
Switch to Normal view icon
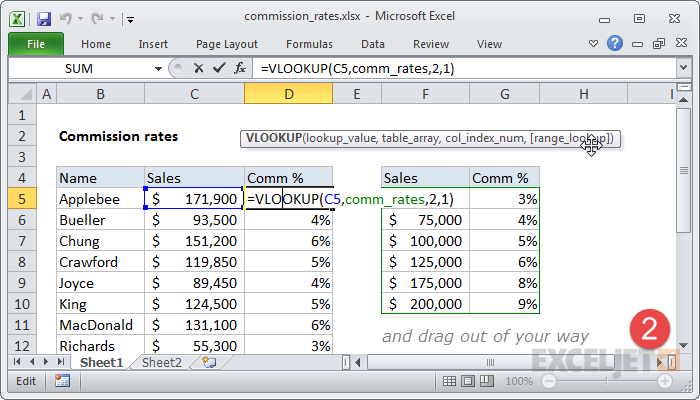tap(449, 381)
